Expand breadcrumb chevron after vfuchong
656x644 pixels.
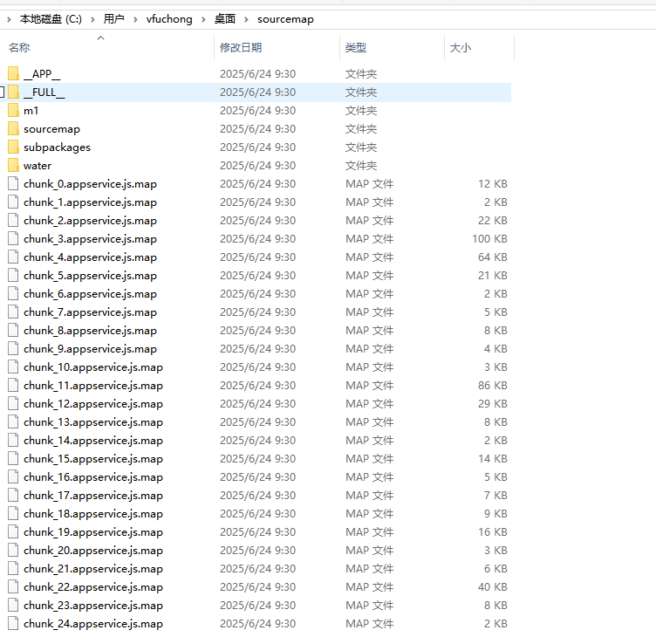[x=203, y=19]
